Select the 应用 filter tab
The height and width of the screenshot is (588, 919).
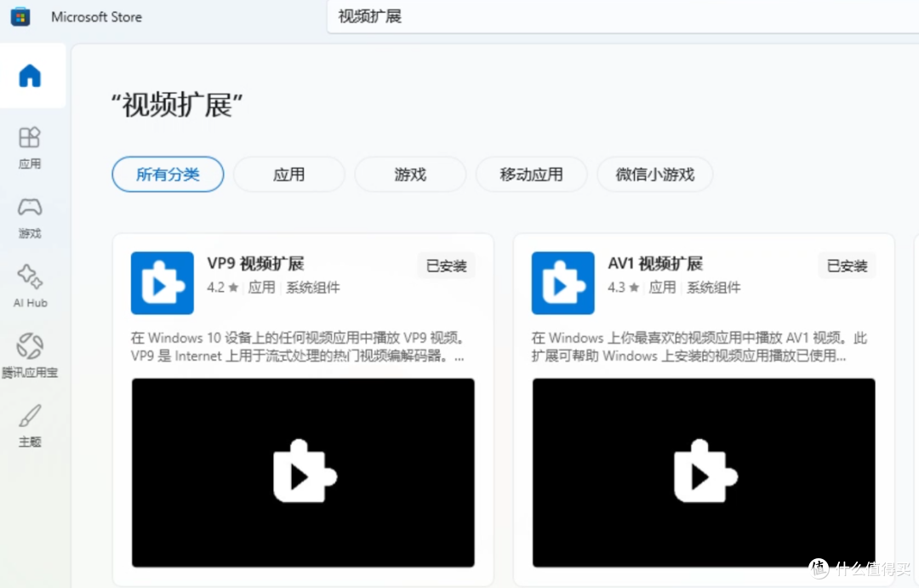289,174
